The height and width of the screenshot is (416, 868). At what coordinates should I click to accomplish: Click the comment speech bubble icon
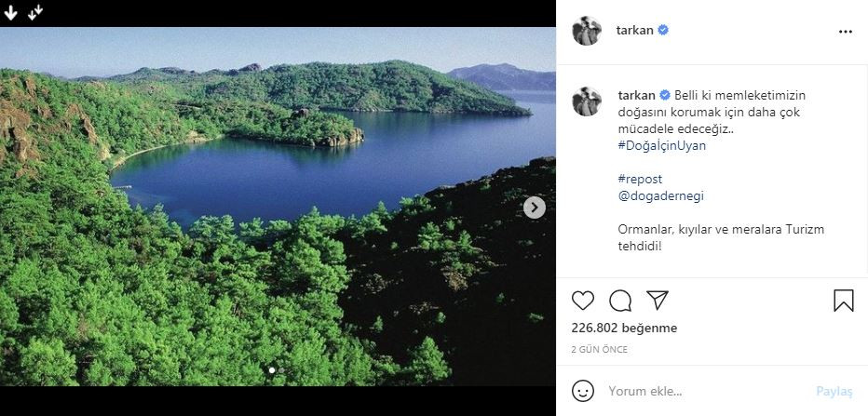(620, 301)
